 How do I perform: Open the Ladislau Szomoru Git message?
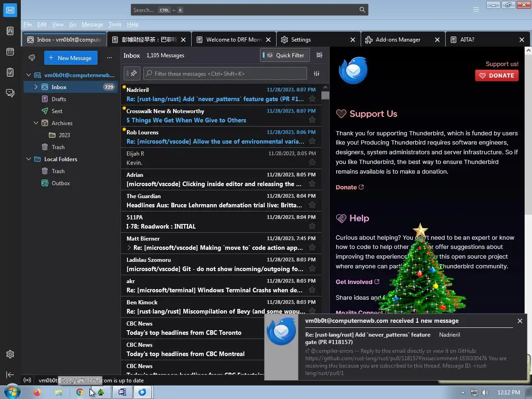221,264
